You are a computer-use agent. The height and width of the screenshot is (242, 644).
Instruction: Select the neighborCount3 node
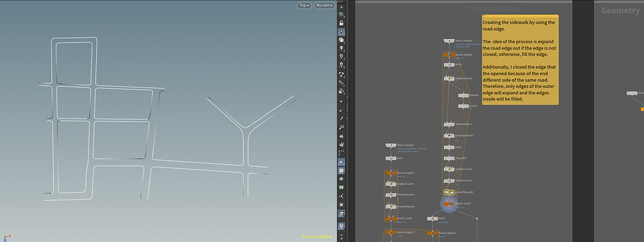(x=449, y=78)
